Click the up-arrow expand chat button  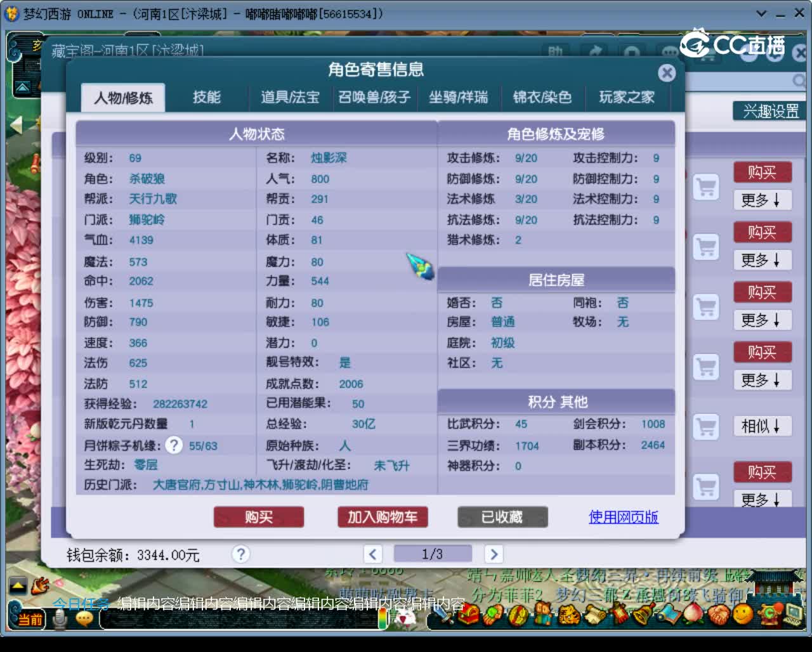pos(18,584)
